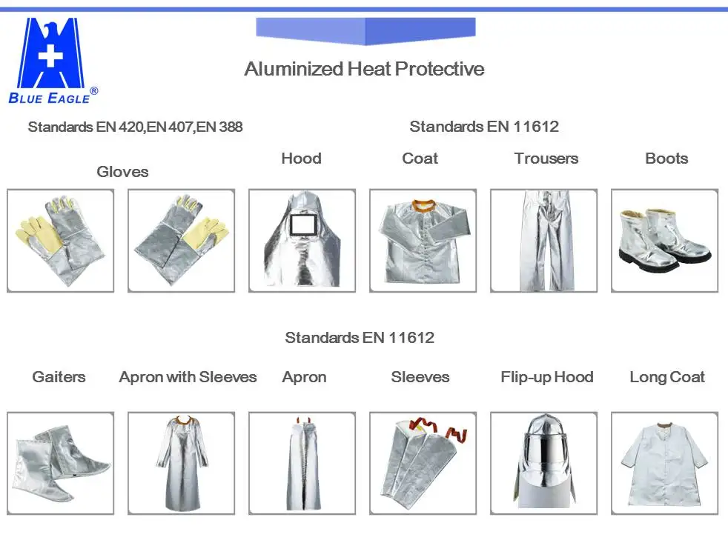Click the upper Standards EN 11612 heading
This screenshot has width=728, height=560.
click(484, 126)
